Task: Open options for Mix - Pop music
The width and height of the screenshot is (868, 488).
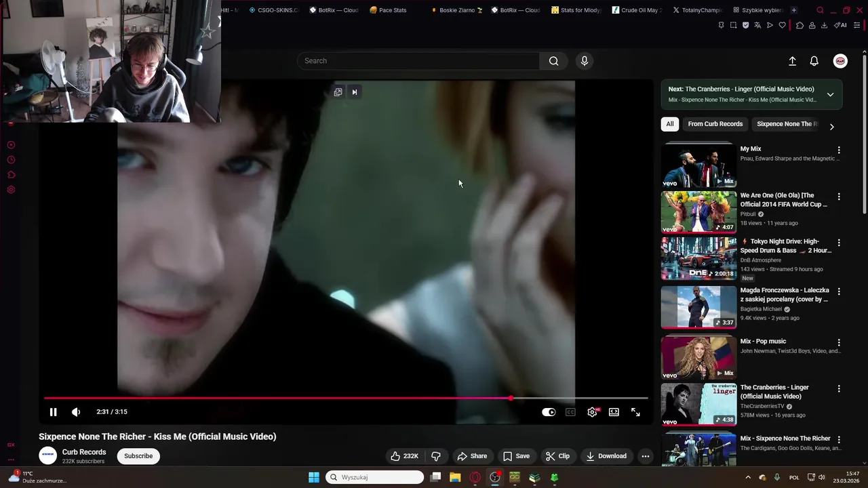Action: (839, 343)
